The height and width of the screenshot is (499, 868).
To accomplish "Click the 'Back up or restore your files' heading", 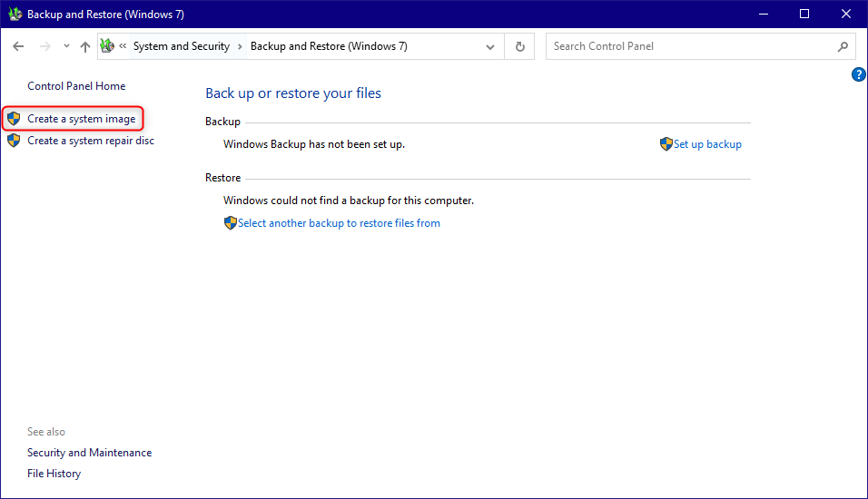I will 293,93.
